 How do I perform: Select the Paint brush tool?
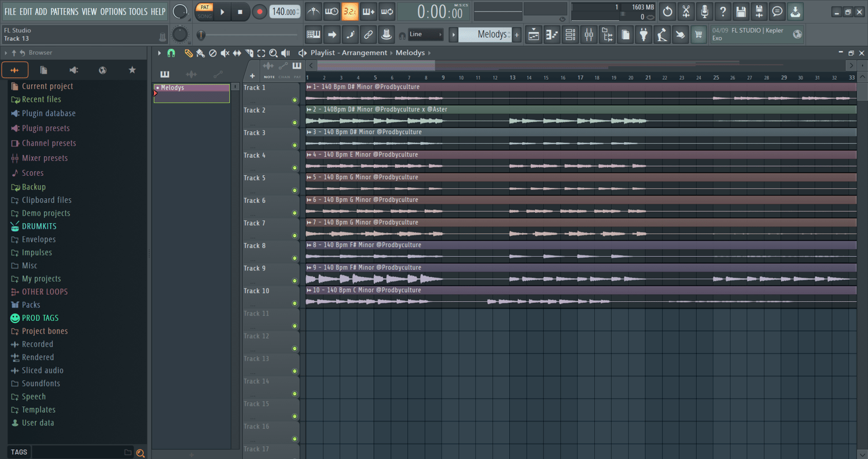[200, 53]
